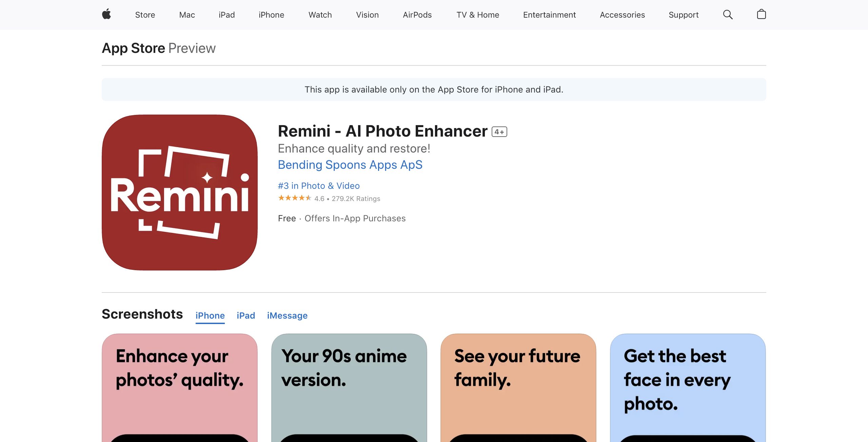
Task: Go to the Support menu
Action: tap(684, 15)
